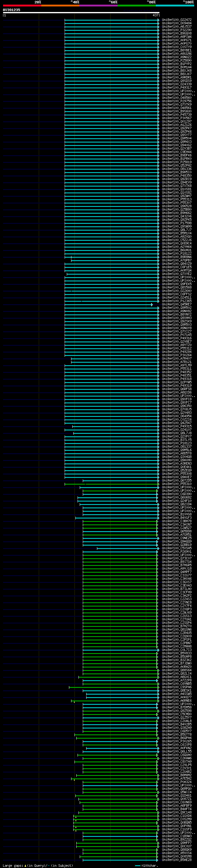Select the query label 'AV391235'

pyautogui.click(x=11, y=10)
